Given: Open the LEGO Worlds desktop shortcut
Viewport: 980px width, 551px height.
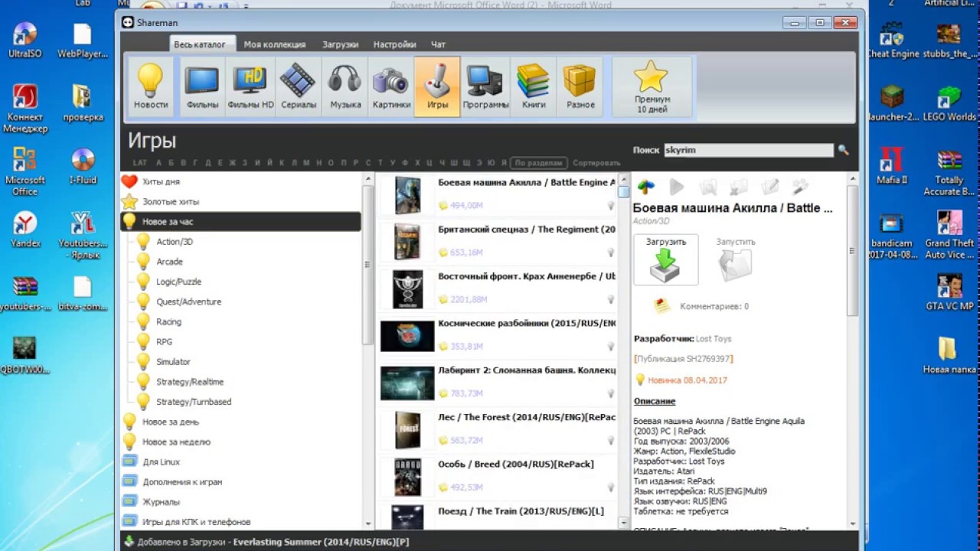Looking at the screenshot, I should (x=949, y=103).
